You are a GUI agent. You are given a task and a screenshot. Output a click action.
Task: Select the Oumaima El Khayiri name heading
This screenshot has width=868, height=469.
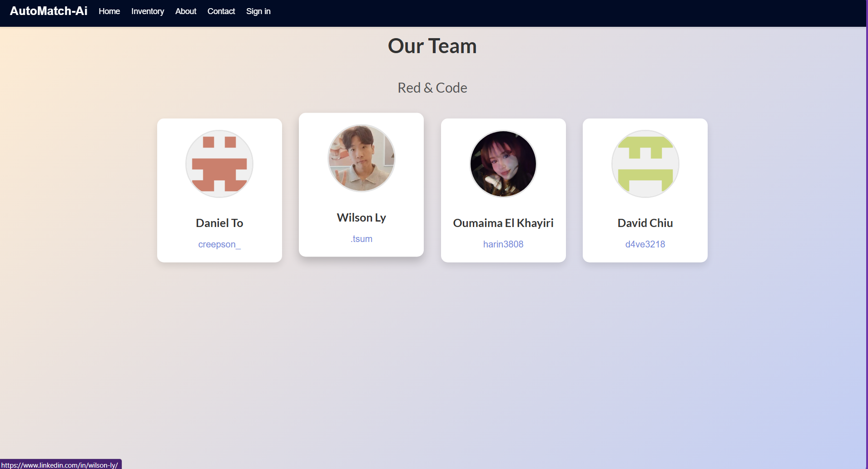click(503, 223)
